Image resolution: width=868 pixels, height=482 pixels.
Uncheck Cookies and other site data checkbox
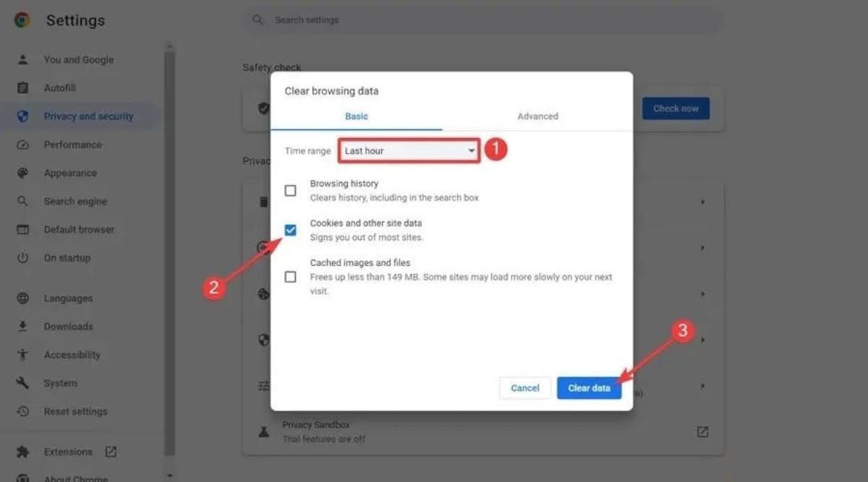[290, 230]
